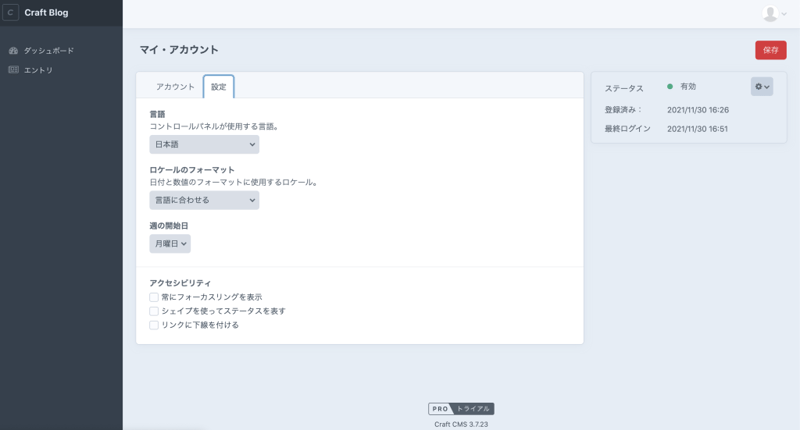800x430 pixels.
Task: Click the Craft CMS 3.7.23 version text
Action: pos(461,424)
